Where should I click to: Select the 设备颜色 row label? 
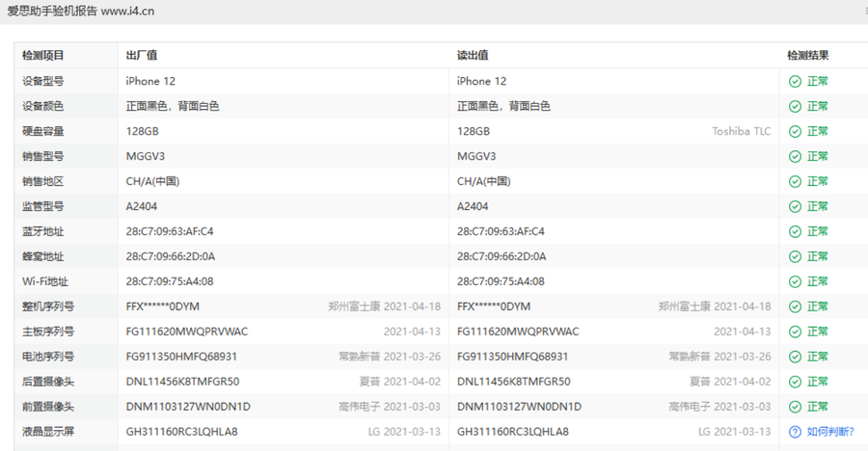(x=43, y=106)
